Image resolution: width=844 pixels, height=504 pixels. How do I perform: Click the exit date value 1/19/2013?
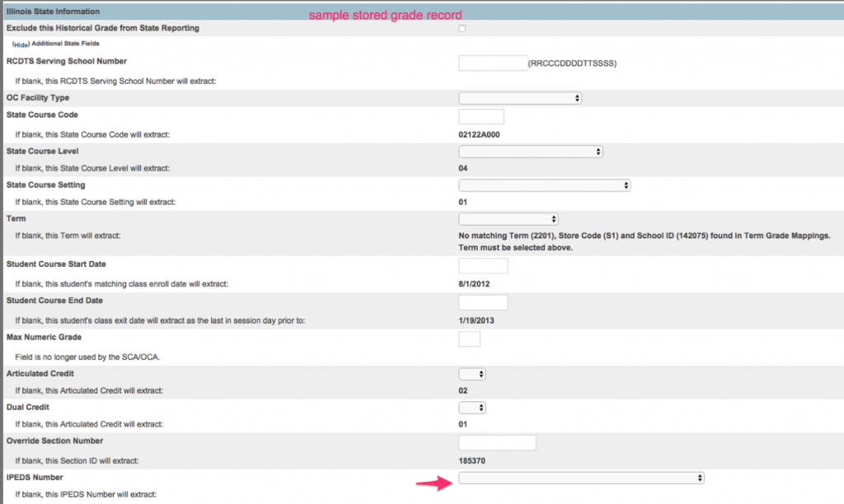(476, 320)
